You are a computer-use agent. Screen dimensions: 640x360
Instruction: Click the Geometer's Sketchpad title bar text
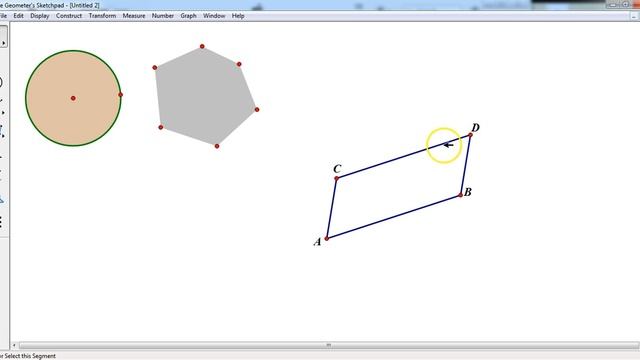49,5
